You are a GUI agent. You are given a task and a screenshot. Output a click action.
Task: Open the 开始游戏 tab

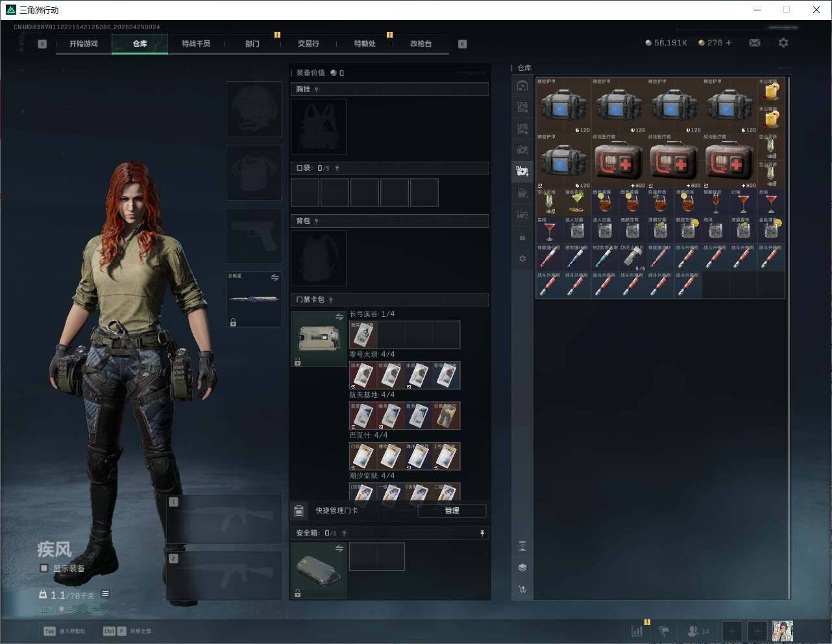tap(84, 43)
